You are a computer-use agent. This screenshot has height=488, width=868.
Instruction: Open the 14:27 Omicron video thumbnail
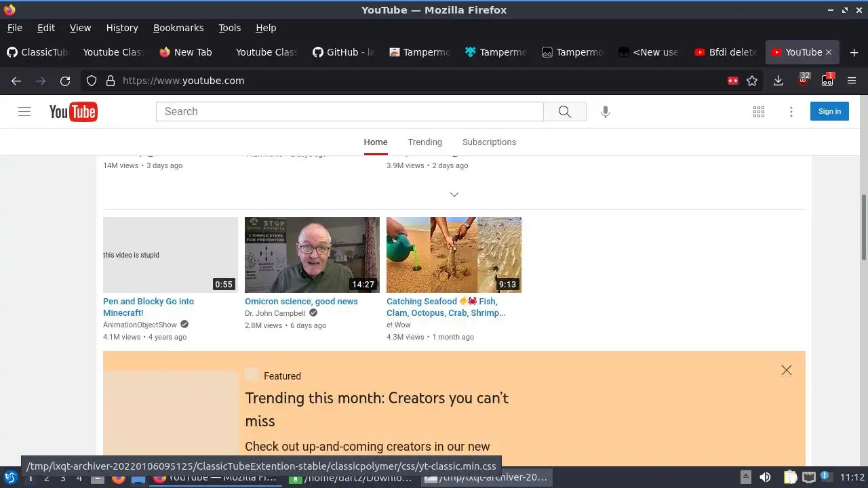pos(312,255)
